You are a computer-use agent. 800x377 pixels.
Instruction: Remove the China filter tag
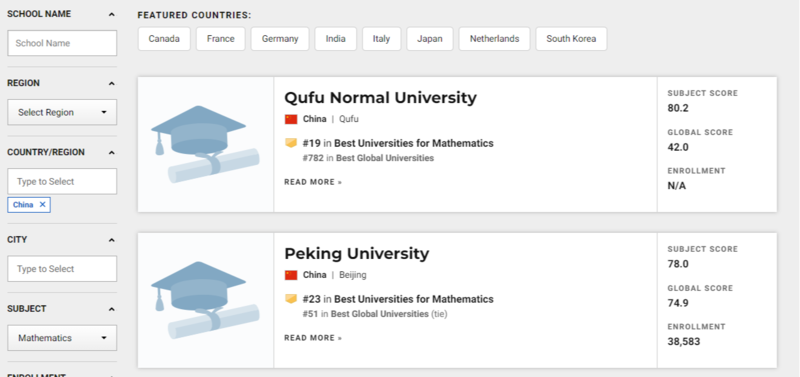(x=42, y=205)
